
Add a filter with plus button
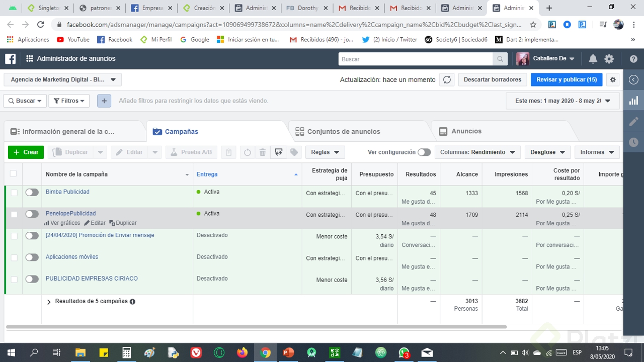[104, 101]
